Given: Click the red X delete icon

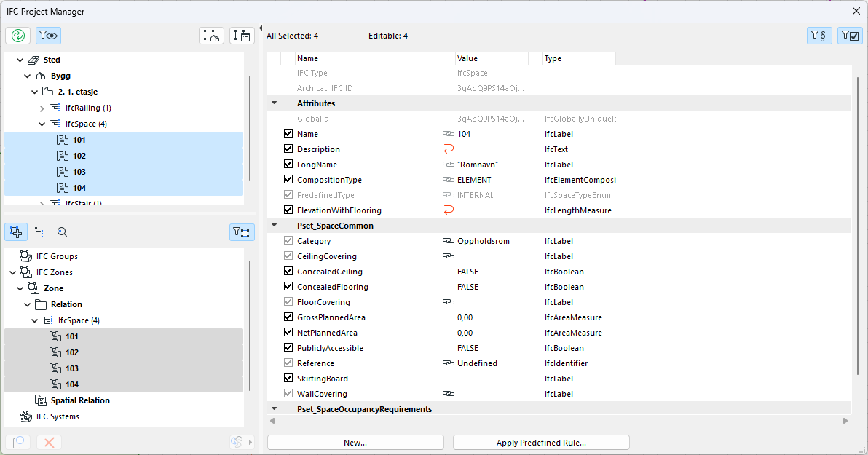Looking at the screenshot, I should 49,442.
